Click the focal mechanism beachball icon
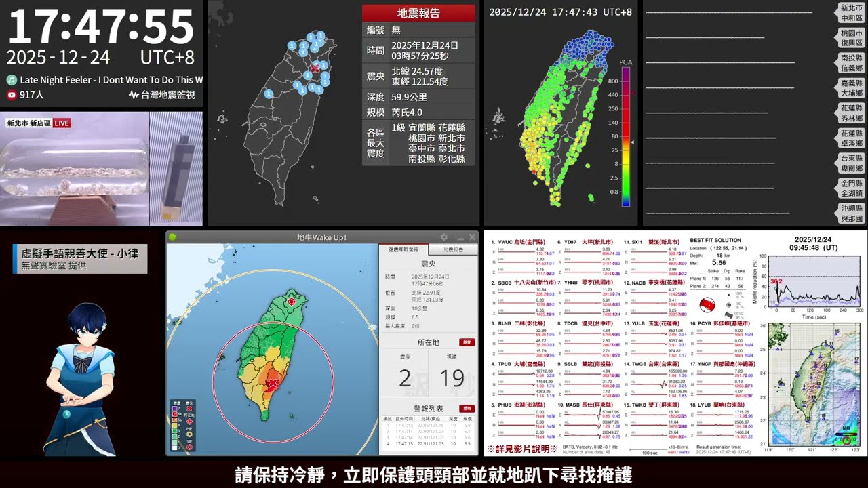The width and height of the screenshot is (868, 488). (708, 304)
